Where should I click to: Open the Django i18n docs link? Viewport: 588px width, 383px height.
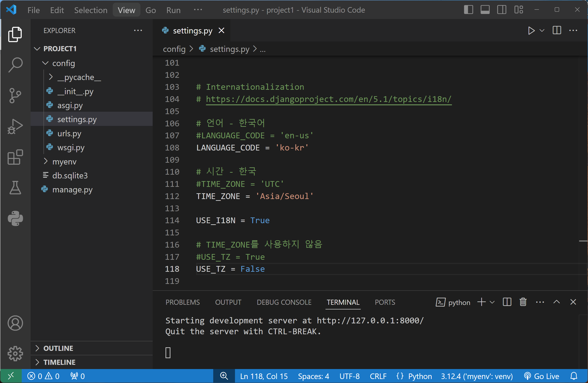tap(328, 99)
